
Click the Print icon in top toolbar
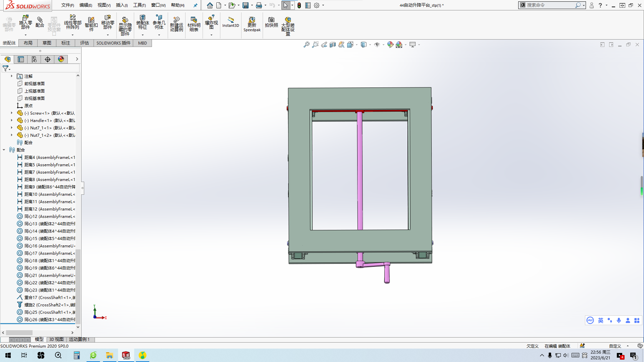pos(259,5)
